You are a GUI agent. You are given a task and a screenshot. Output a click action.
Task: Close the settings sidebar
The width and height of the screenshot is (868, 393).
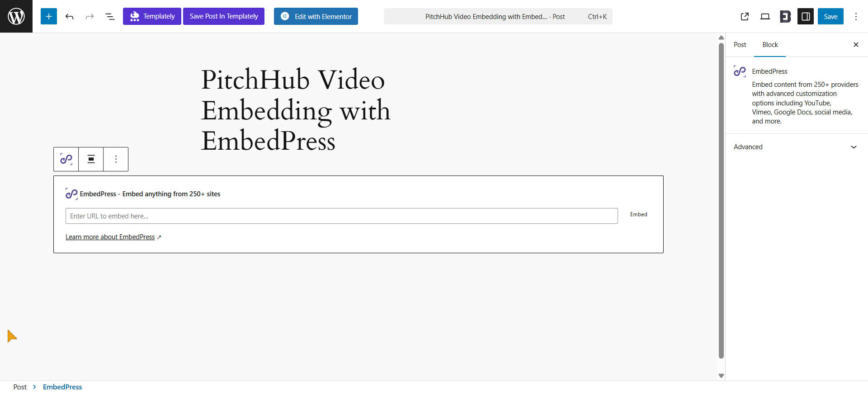856,44
